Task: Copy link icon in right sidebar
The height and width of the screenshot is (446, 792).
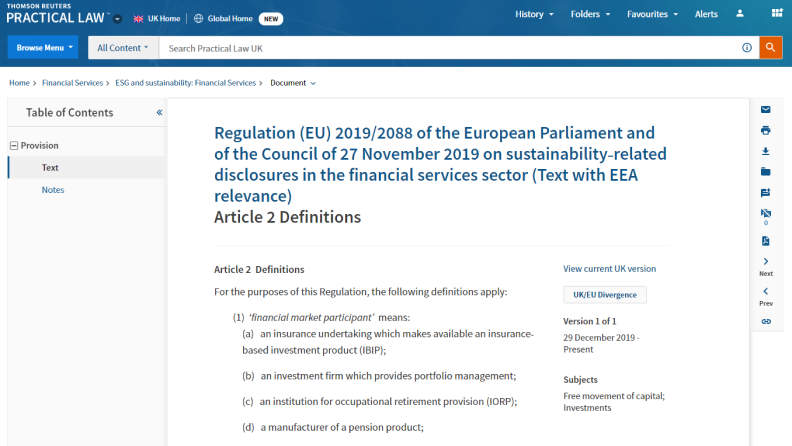Action: [766, 321]
